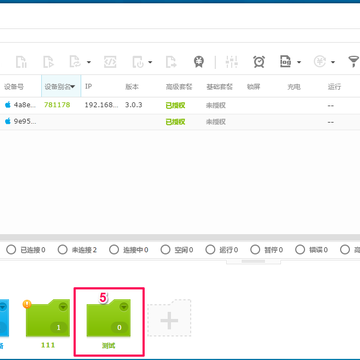Image resolution: width=360 pixels, height=360 pixels.
Task: Click IP cell 192.168...
Action: 101,105
